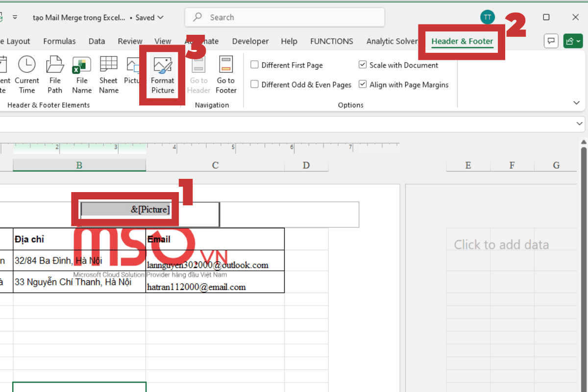
Task: Collapse the ribbon with the chevron
Action: pos(576,102)
